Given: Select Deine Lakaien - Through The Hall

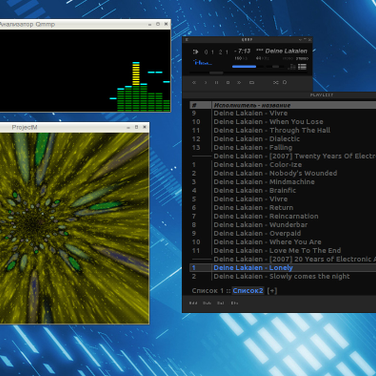Looking at the screenshot, I should pyautogui.click(x=283, y=130).
